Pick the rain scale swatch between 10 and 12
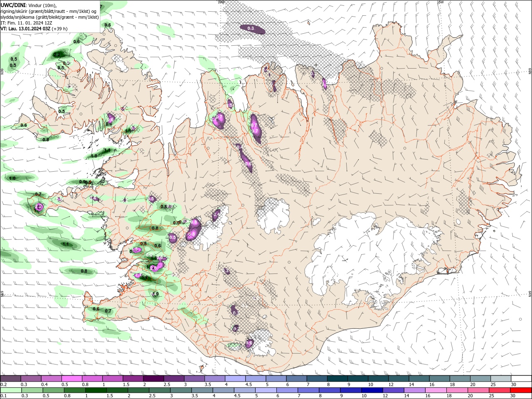The image size is (532, 399). 373,390
